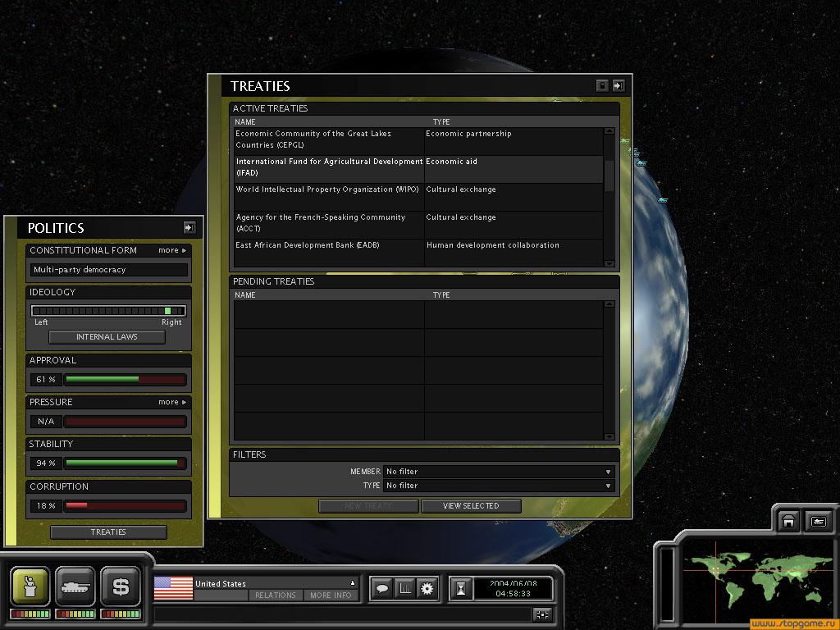Click the Ideology left-right slider bar
The width and height of the screenshot is (840, 630).
(108, 311)
